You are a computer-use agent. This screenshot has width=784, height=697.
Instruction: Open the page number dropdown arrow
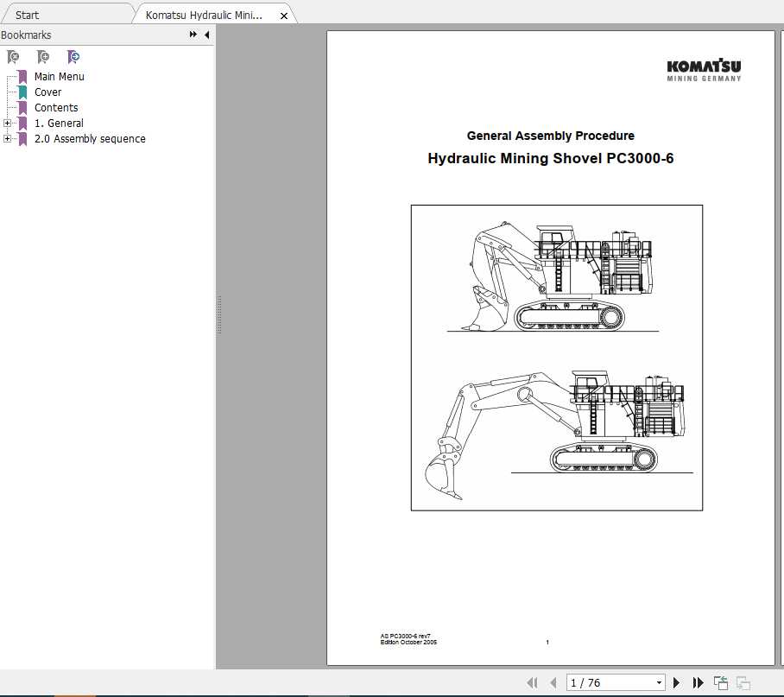tap(659, 682)
